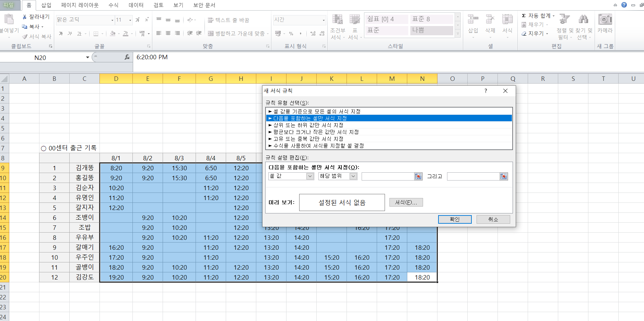Image resolution: width=644 pixels, height=321 pixels.
Task: Apply underline with the underlined 가 button
Action: pos(79,34)
